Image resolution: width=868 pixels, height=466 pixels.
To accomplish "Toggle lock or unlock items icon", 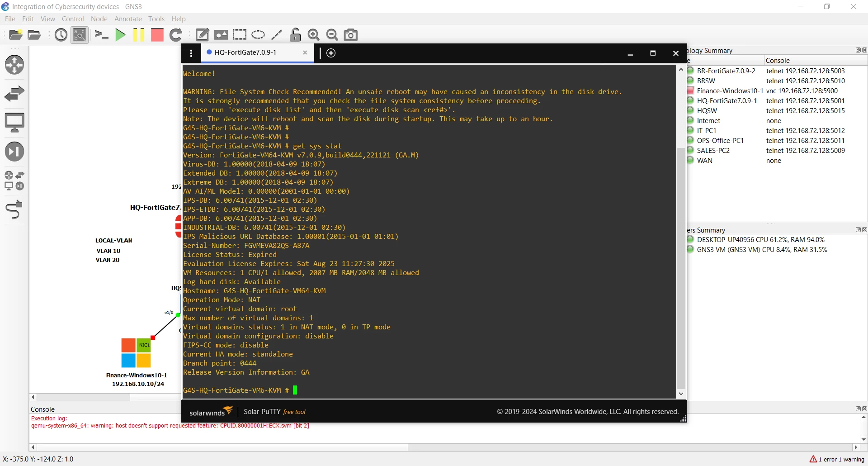I will [295, 35].
